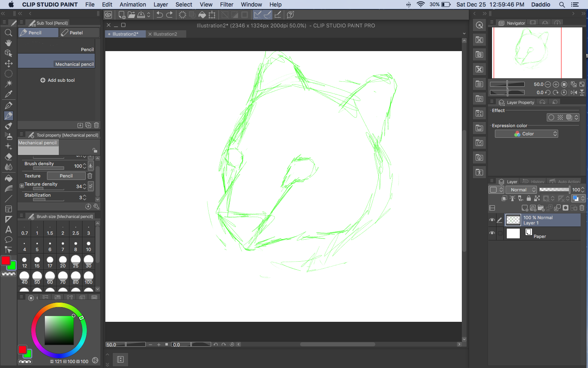The height and width of the screenshot is (368, 588).
Task: Hide Layer 1 using its eye icon
Action: pos(492,220)
